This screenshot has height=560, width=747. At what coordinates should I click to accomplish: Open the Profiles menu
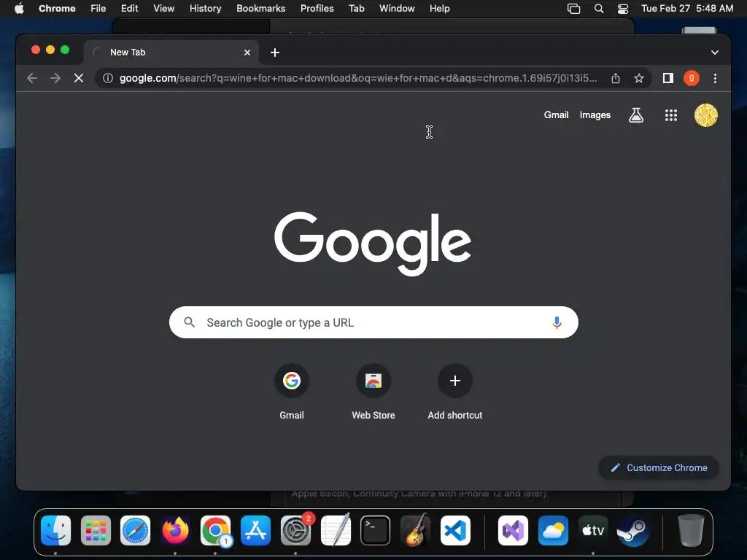pos(317,8)
